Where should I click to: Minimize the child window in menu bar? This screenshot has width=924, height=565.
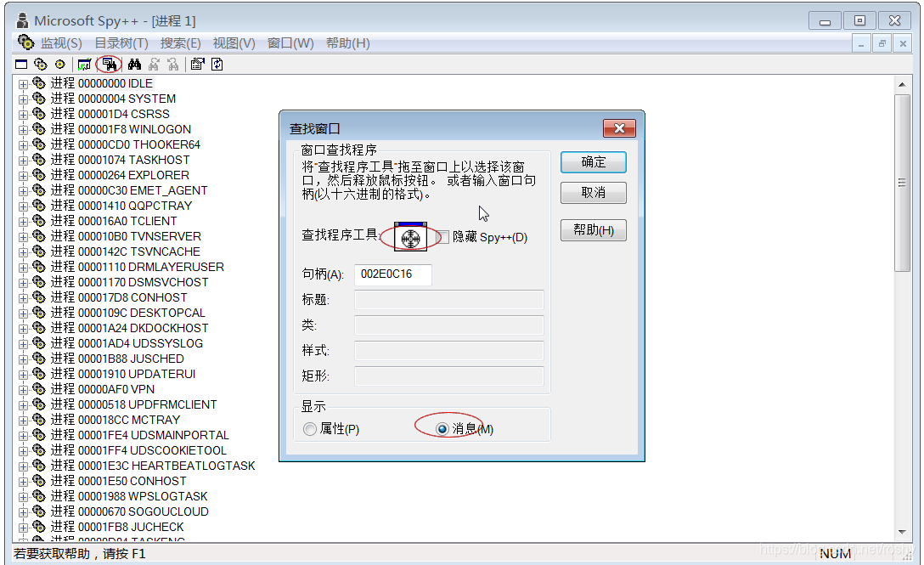[861, 43]
